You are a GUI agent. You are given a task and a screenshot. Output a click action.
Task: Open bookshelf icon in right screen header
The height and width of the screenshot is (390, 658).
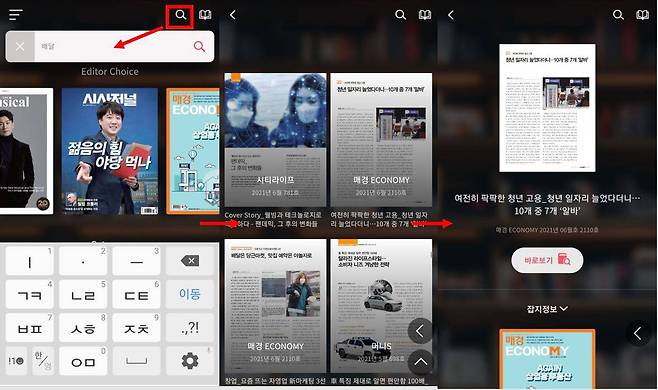point(642,15)
